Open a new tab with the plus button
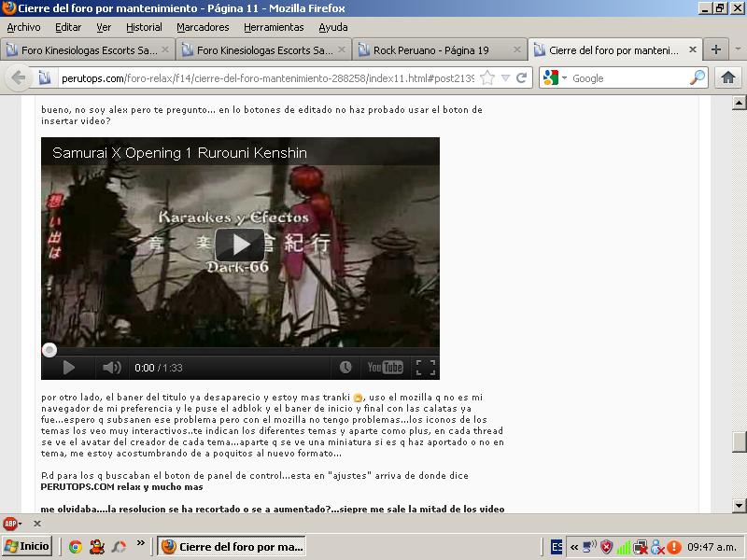Screen dimensions: 747x560 tap(715, 49)
